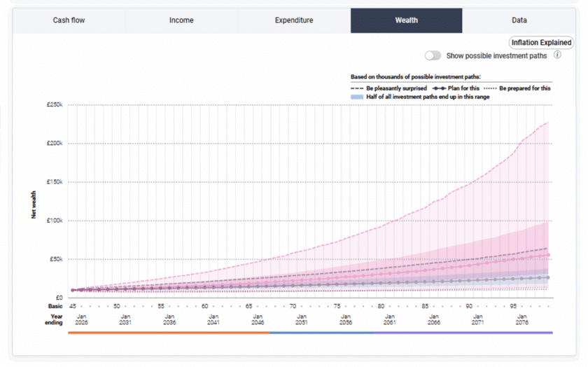Click the Jan 2076 year label

[522, 319]
